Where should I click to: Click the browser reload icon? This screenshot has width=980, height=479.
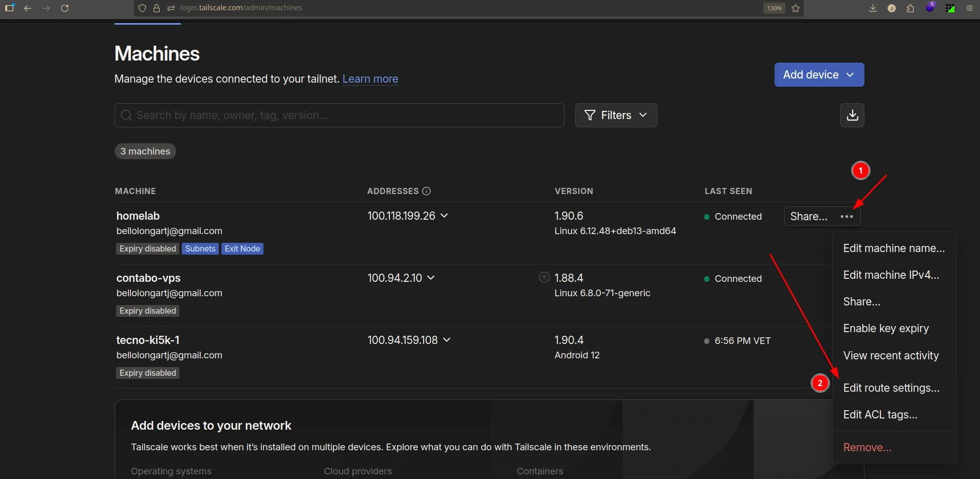tap(65, 8)
